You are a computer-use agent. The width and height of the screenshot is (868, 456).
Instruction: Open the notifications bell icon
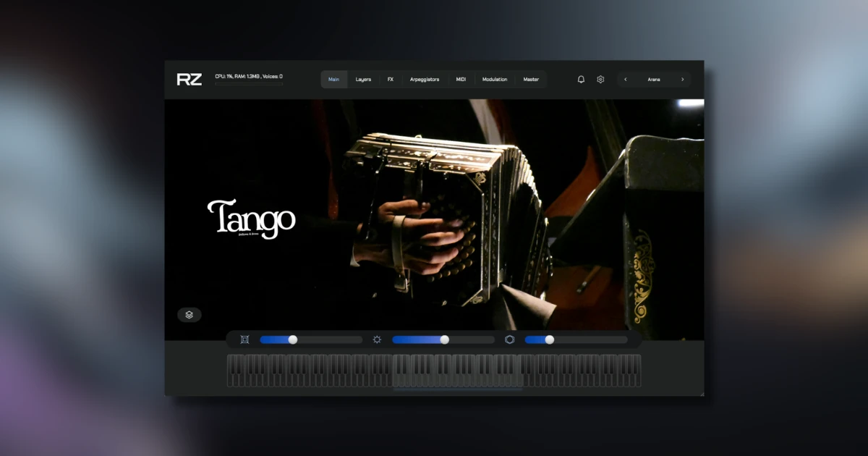[x=581, y=79]
